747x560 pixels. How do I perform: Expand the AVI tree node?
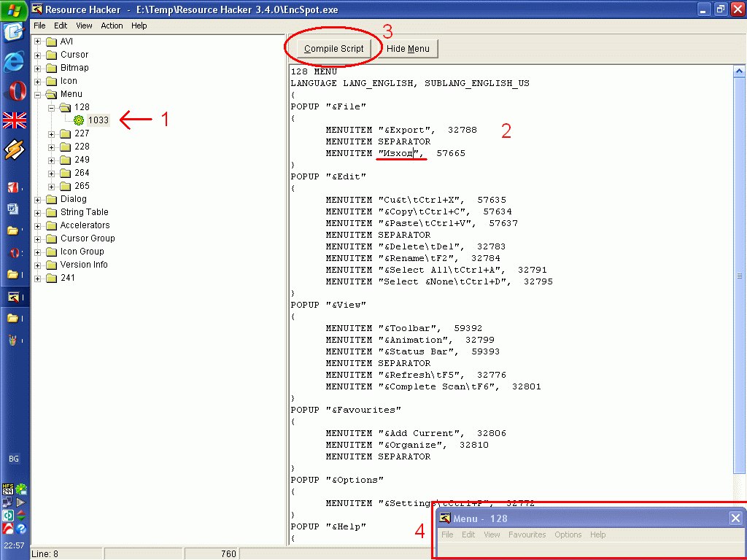(x=38, y=42)
